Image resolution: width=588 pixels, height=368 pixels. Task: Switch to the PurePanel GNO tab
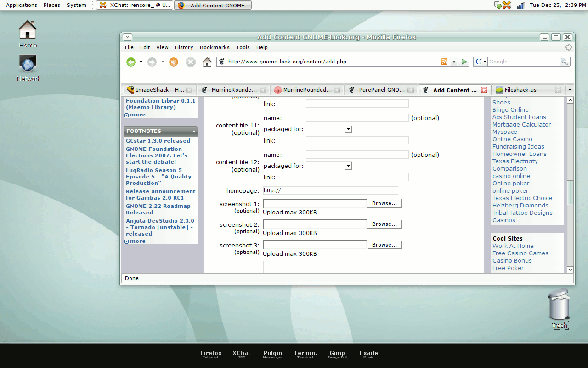click(x=381, y=90)
